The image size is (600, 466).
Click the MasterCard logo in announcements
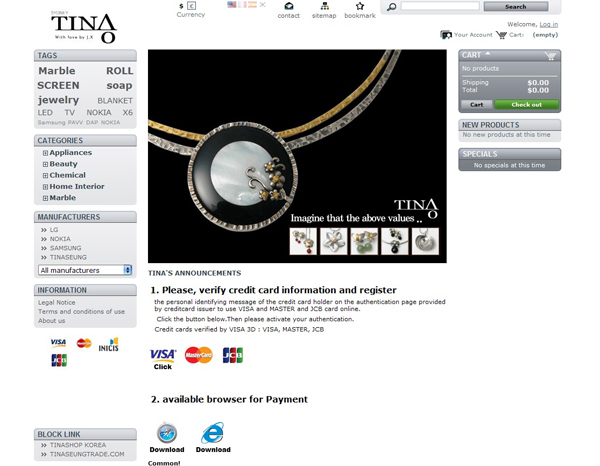(199, 354)
